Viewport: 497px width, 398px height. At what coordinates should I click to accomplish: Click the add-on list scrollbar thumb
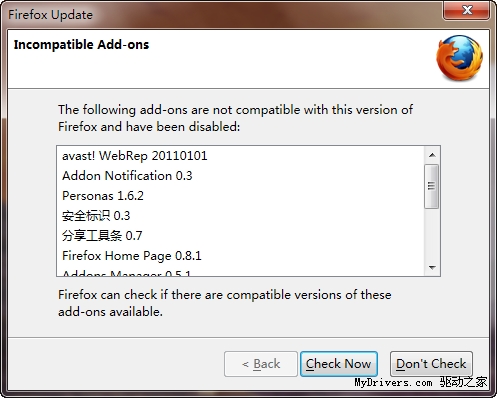point(432,186)
